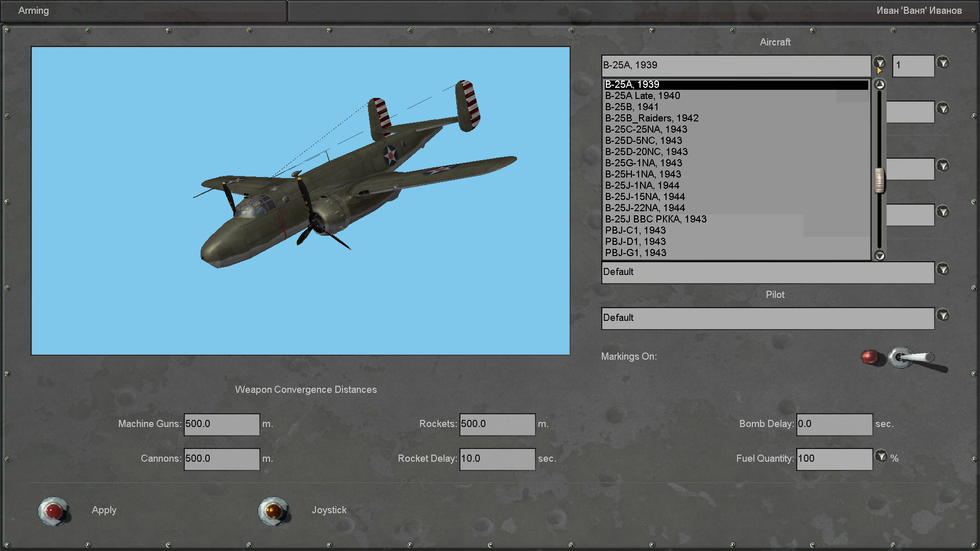
Task: Click the red Markings indicator lamp
Action: (x=871, y=357)
